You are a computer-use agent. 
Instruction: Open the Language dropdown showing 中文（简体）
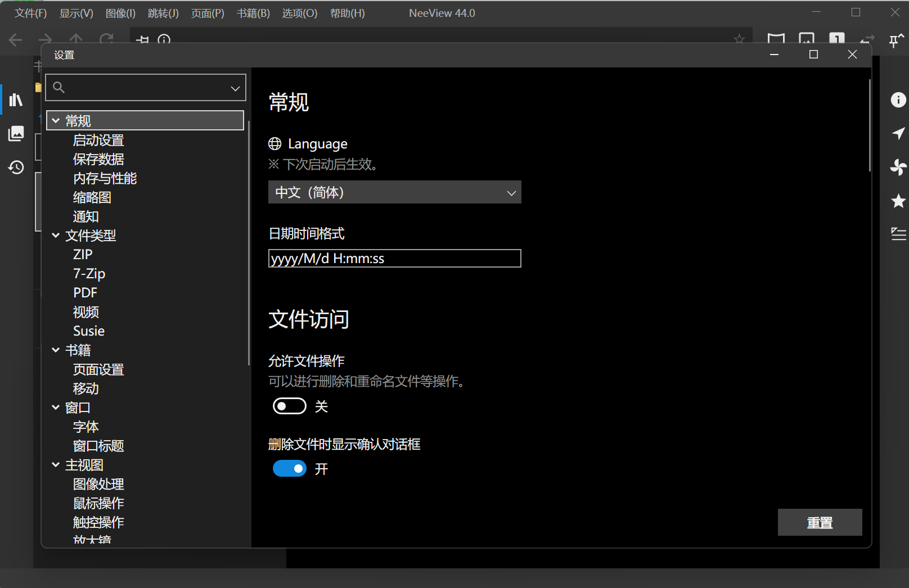coord(394,192)
